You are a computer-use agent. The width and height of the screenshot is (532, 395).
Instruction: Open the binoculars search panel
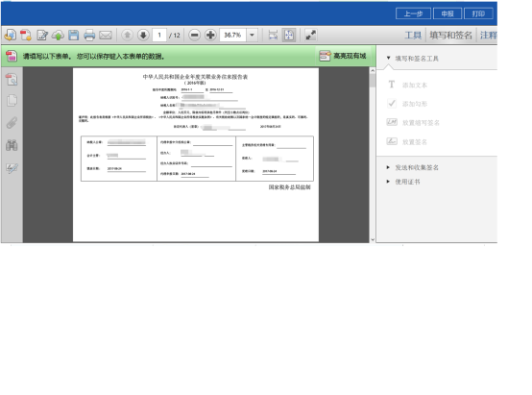click(x=12, y=145)
